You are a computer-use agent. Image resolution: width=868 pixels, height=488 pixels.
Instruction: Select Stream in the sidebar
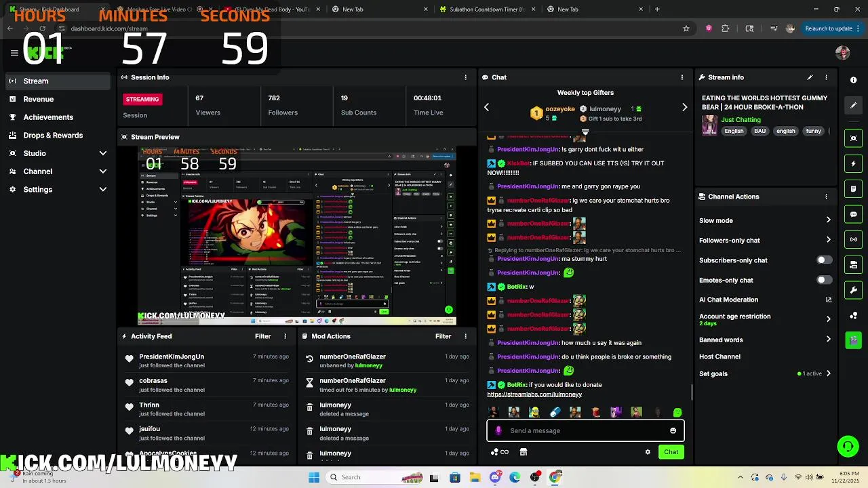point(57,81)
